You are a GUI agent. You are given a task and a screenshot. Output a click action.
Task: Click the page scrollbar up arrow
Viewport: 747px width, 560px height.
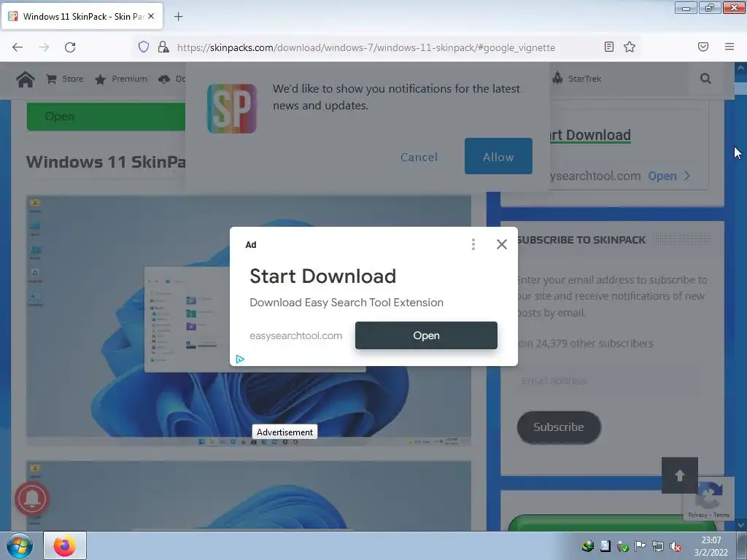740,68
